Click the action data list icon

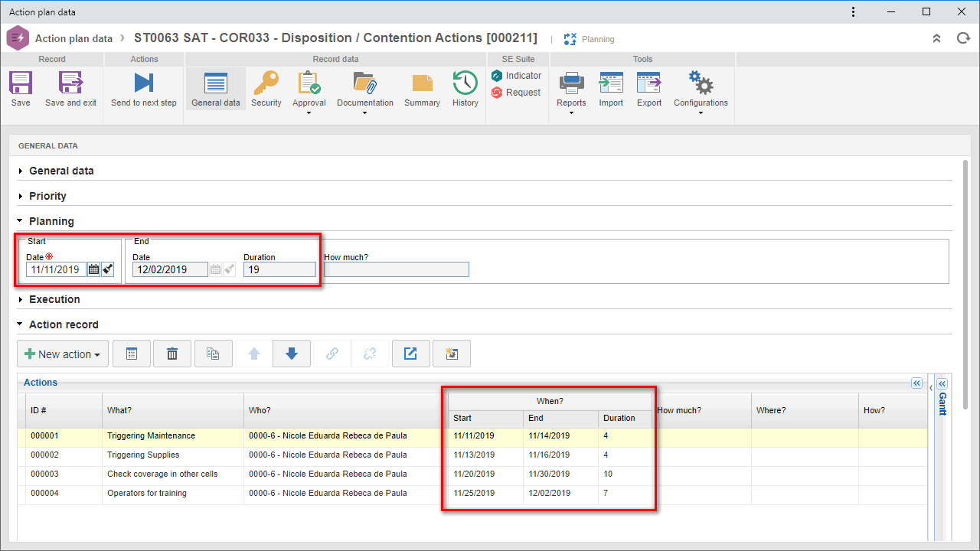[132, 354]
